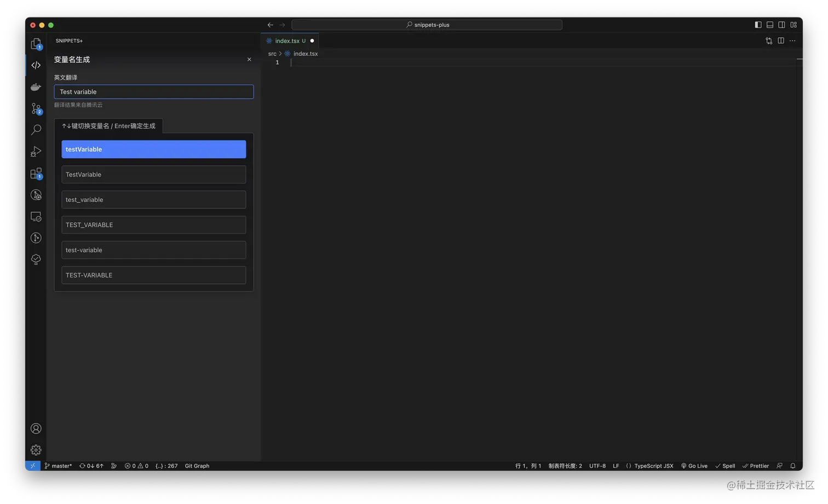
Task: Toggle the bottom panel layout
Action: [770, 25]
